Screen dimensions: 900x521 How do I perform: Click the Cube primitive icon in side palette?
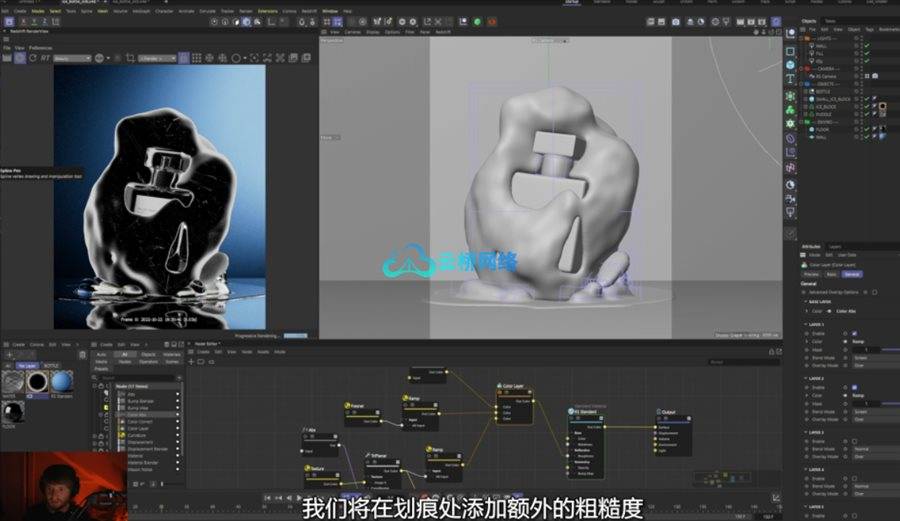tap(790, 65)
